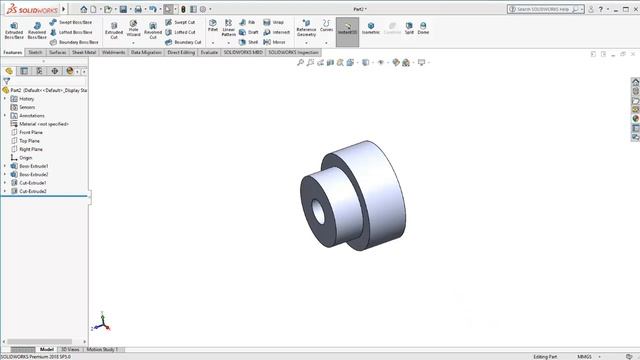Choose Lofted Boss/Base feature
Screen dimensions: 640x360
pyautogui.click(x=71, y=32)
